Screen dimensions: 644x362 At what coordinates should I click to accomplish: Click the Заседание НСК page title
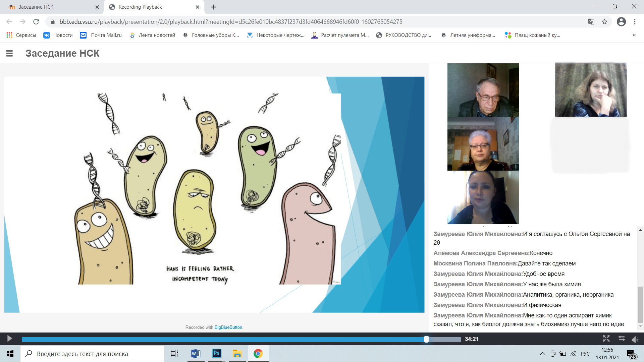click(62, 53)
